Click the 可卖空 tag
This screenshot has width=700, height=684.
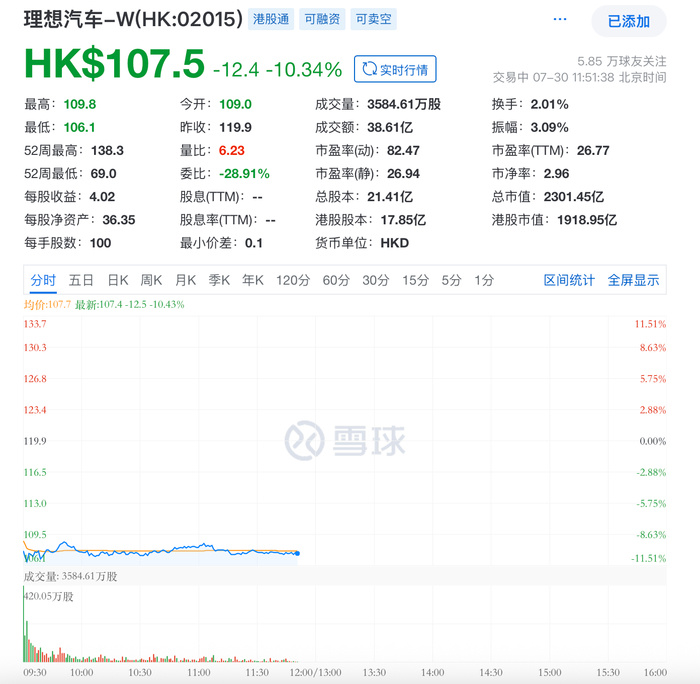373,19
